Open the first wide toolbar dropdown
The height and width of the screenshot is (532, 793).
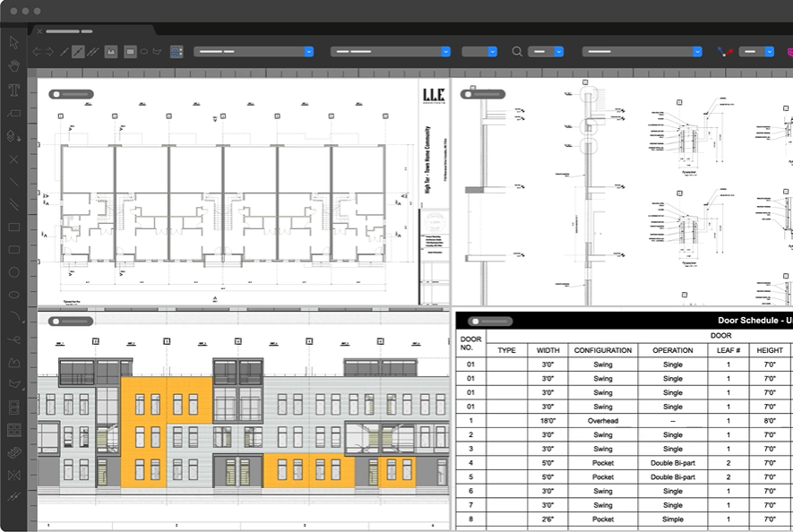click(x=254, y=52)
